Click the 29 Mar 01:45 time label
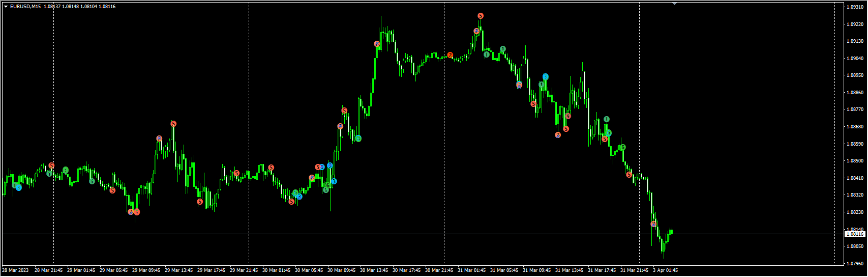Viewport: 868px width, 277px height. 81,270
